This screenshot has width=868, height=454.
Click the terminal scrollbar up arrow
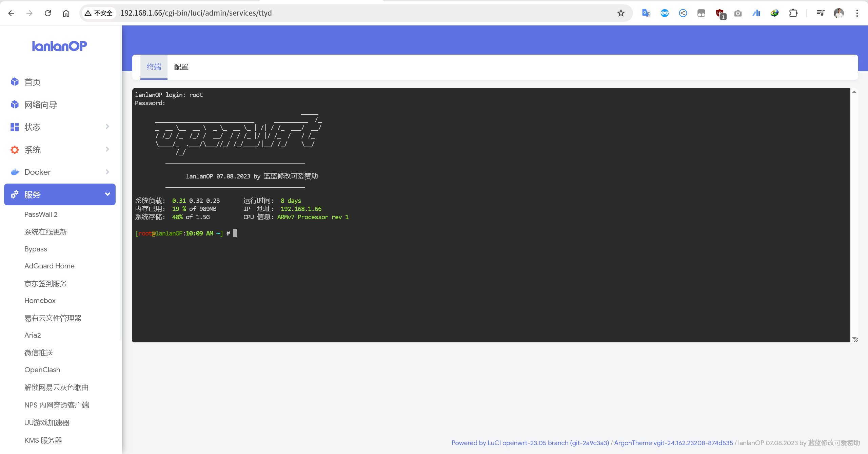pos(854,92)
